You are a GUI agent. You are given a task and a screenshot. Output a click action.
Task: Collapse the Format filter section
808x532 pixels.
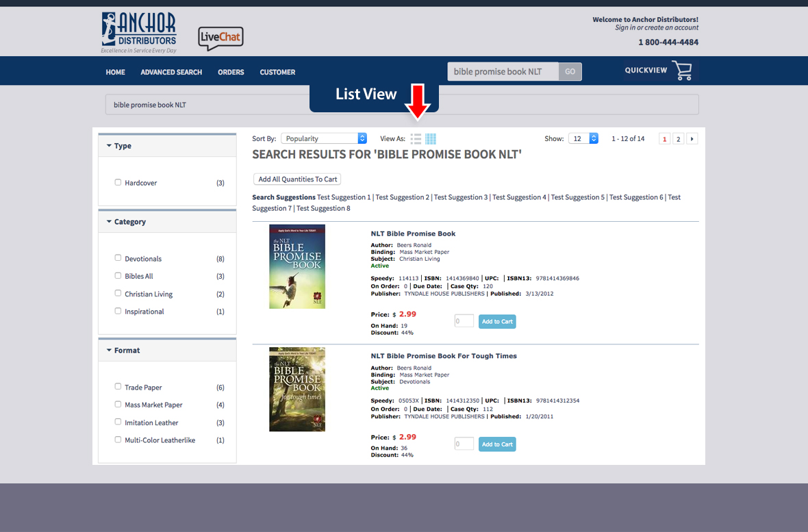(167, 351)
